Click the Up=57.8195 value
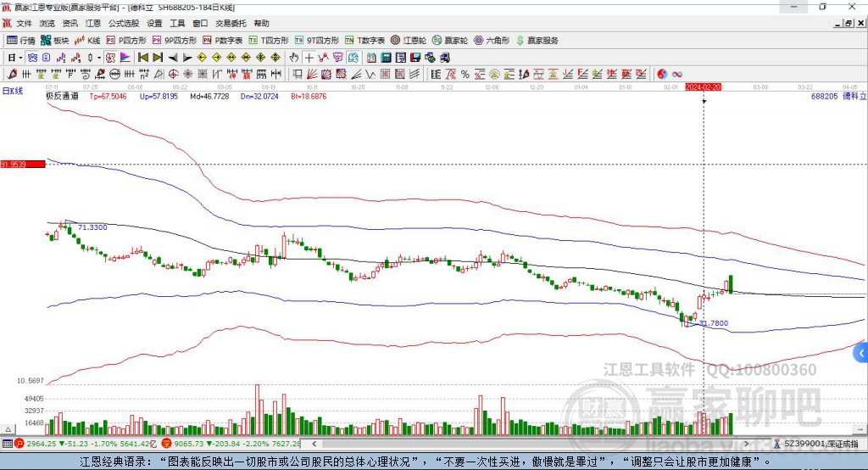 [x=159, y=96]
